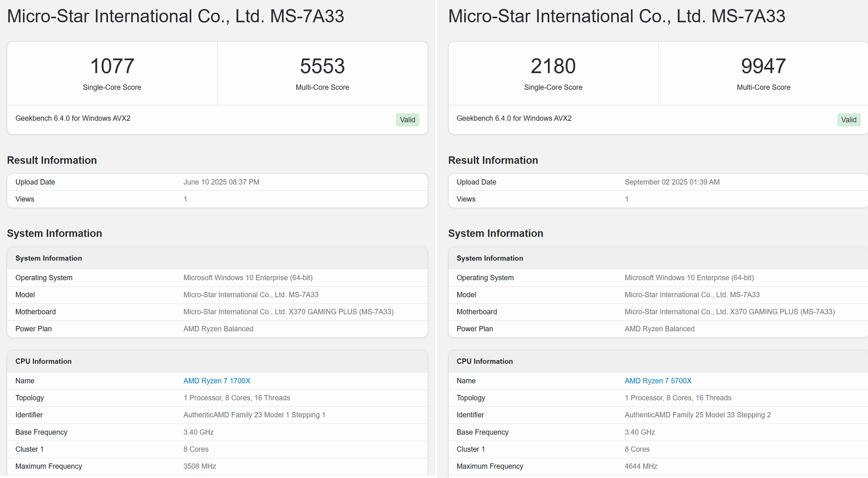The width and height of the screenshot is (868, 478).
Task: Open the AMD Ryzen 7 5700X link
Action: 658,381
